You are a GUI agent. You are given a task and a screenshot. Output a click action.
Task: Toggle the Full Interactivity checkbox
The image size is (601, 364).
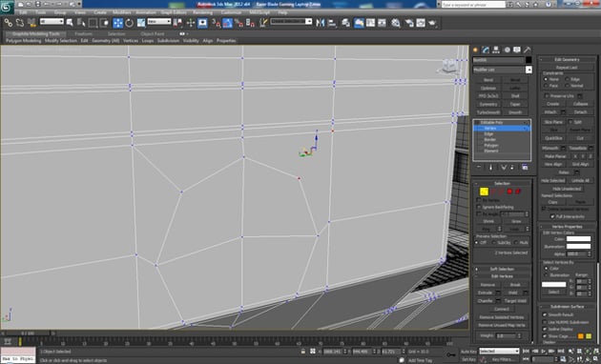click(x=552, y=216)
